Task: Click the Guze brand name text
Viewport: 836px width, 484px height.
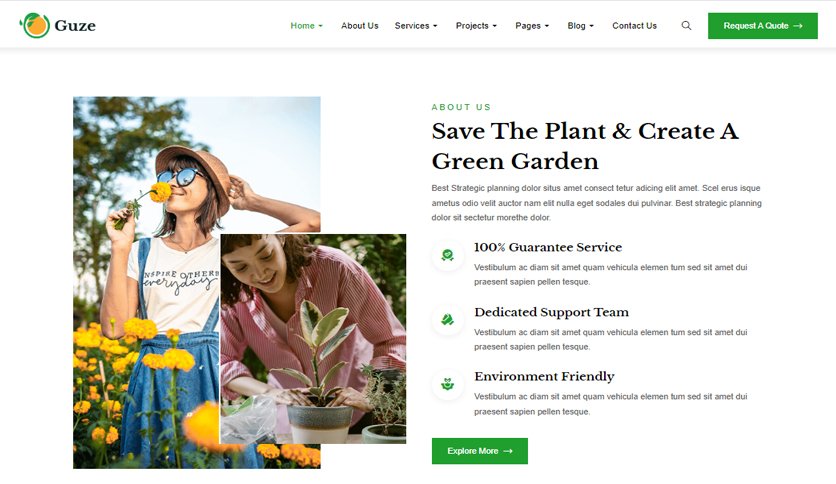Action: click(75, 26)
